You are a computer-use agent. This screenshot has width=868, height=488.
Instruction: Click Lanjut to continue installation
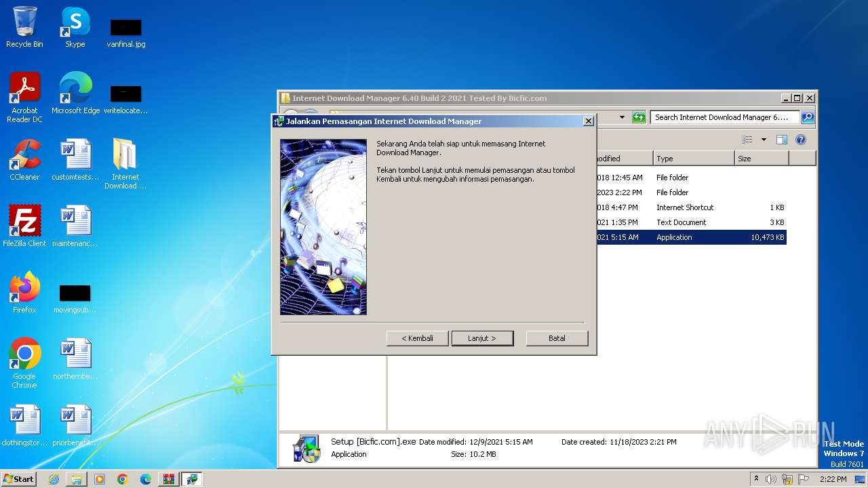482,338
